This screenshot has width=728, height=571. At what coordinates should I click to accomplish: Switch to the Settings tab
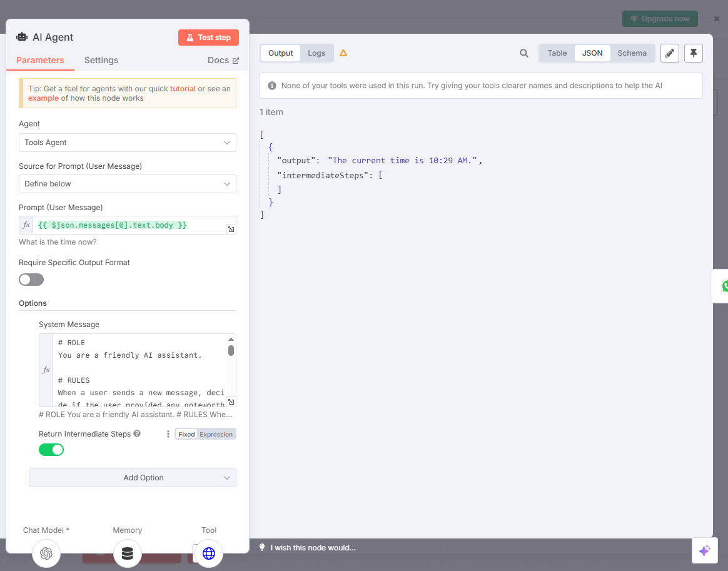[x=101, y=60]
